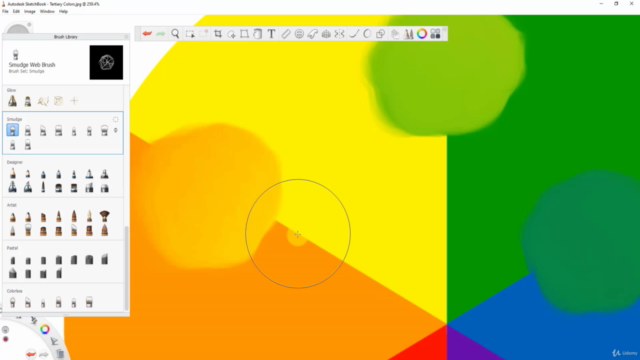This screenshot has height=360, width=640.
Task: Toggle the Predictive Stroke tool
Action: pos(367,34)
